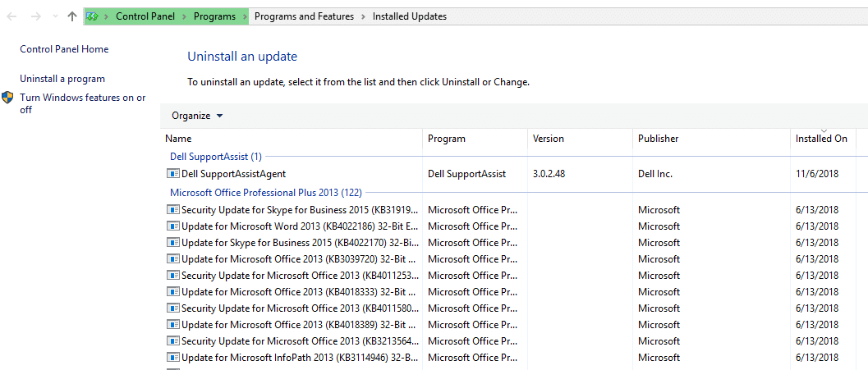Click the Control Panel icon in address bar
The width and height of the screenshot is (868, 370).
pyautogui.click(x=92, y=16)
